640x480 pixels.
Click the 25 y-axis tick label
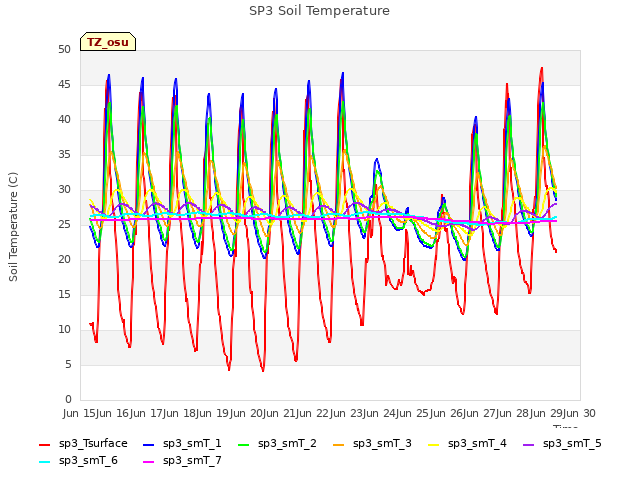(x=64, y=225)
